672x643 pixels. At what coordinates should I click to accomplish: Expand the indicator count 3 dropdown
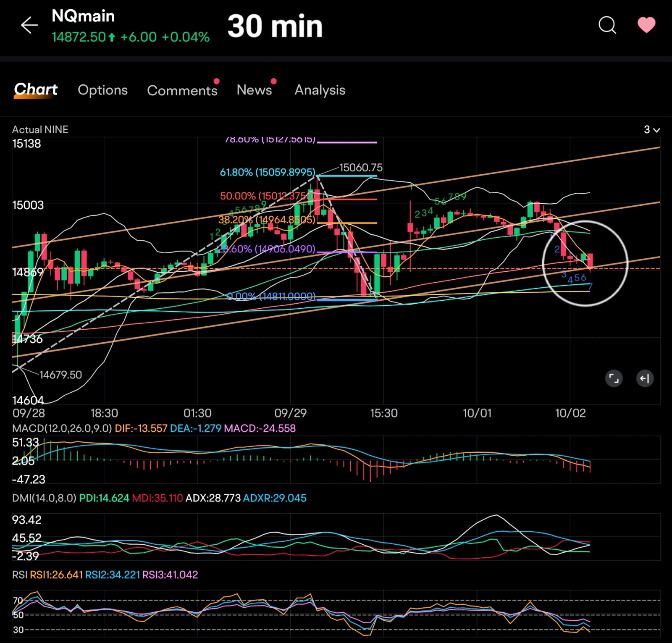tap(652, 130)
